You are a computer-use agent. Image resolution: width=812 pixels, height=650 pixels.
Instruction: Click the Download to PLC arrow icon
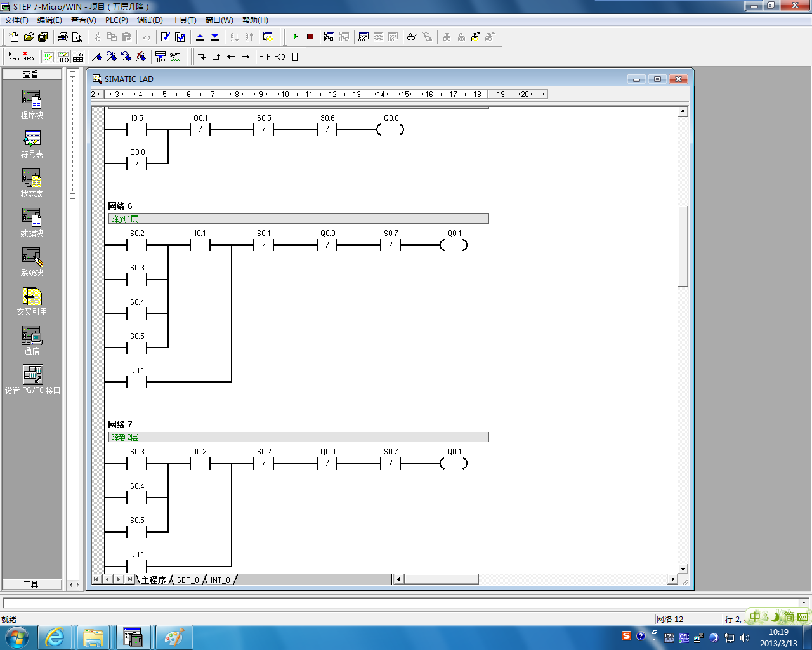pyautogui.click(x=214, y=37)
